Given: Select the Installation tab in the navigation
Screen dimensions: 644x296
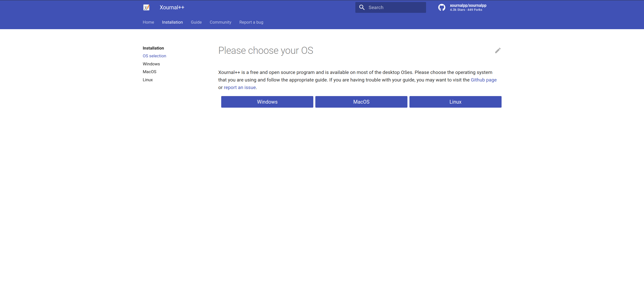Looking at the screenshot, I should click(172, 22).
